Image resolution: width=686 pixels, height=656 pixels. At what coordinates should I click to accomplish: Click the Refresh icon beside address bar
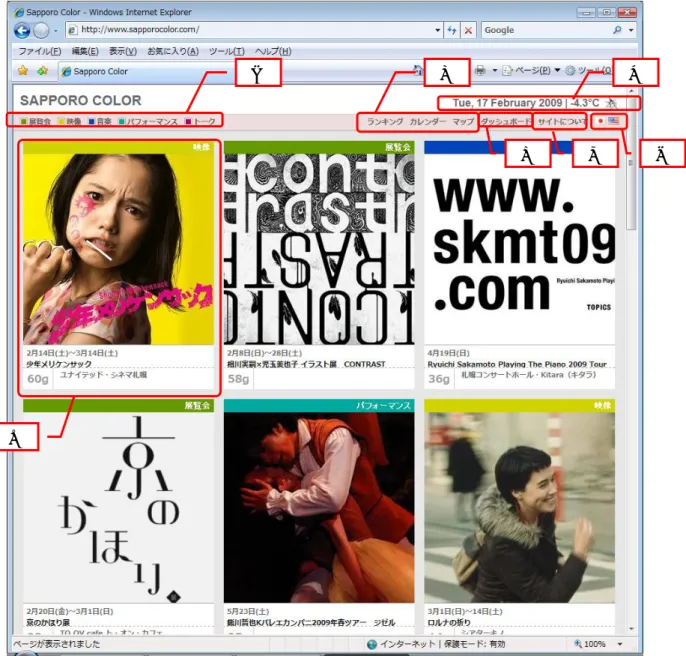452,30
